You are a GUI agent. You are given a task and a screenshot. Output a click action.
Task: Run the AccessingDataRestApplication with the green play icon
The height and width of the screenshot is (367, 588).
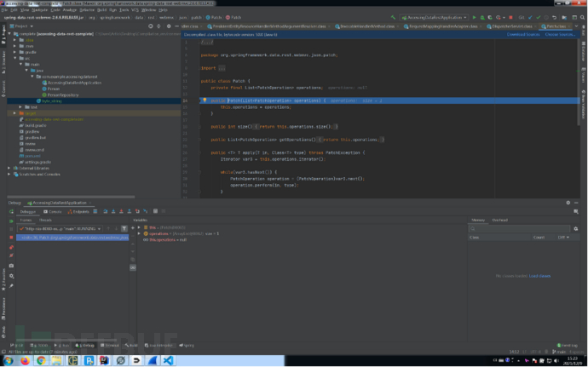click(x=475, y=17)
